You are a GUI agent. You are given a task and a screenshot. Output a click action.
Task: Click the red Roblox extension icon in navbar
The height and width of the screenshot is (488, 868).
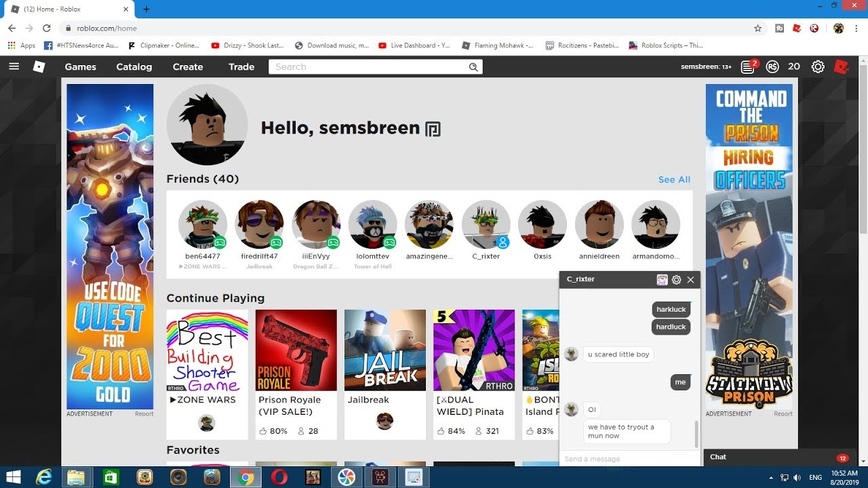coord(842,66)
